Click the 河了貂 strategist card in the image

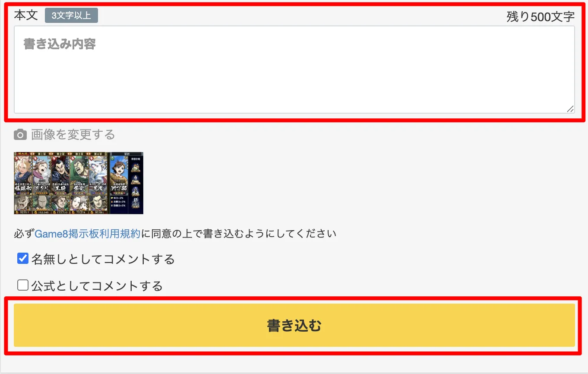(119, 174)
